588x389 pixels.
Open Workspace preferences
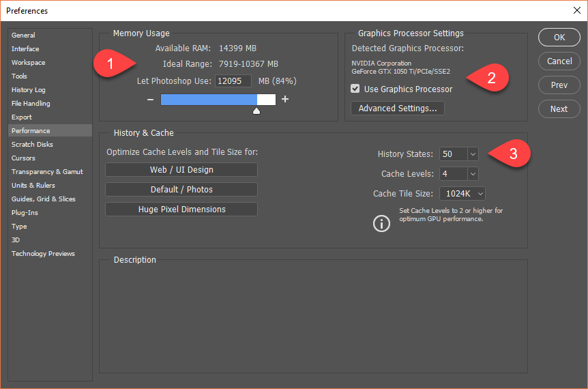pos(50,63)
